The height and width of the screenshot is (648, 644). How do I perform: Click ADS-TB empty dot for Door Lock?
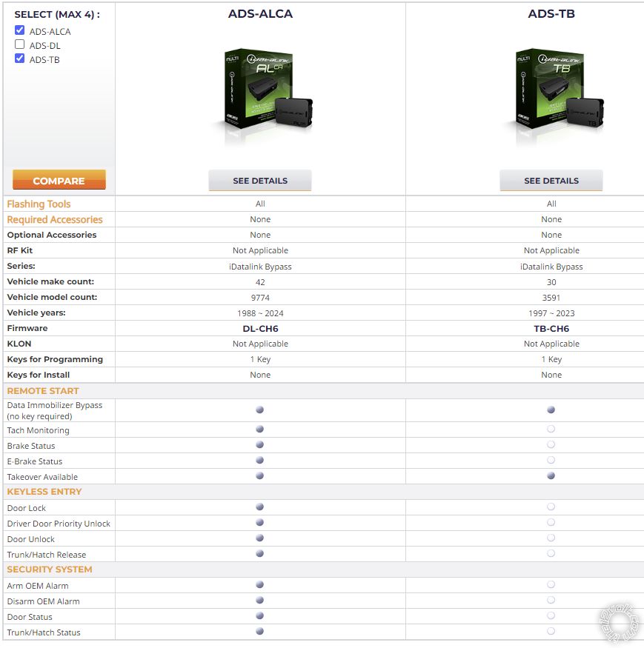[x=551, y=507]
